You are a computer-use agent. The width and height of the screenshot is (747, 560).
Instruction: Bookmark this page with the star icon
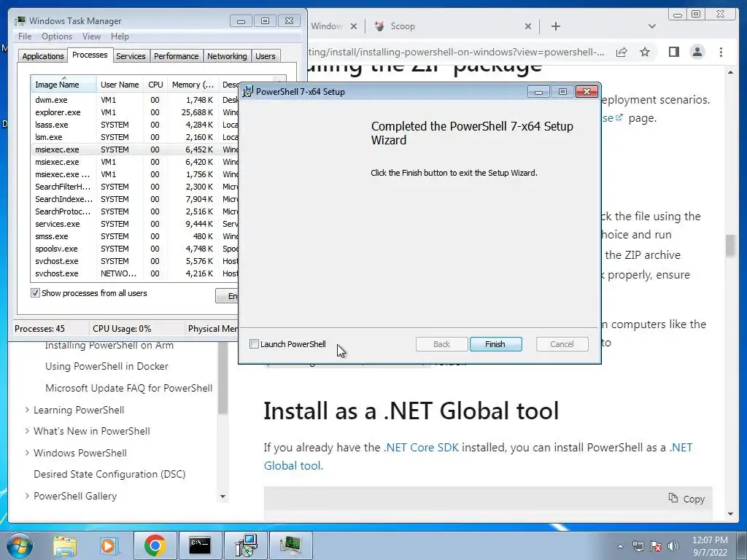(x=645, y=52)
